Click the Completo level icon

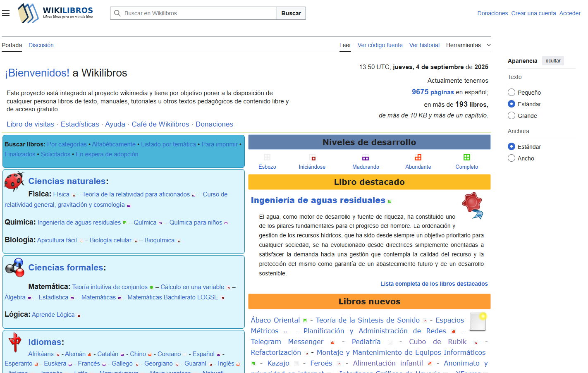467,157
